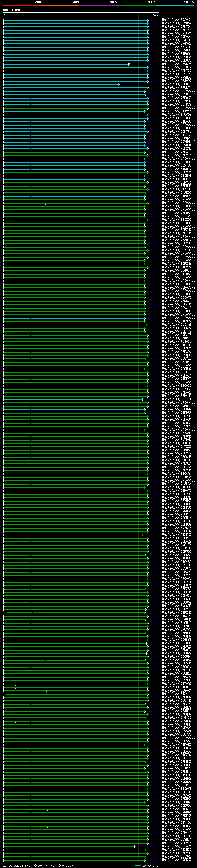
Task: Click the white query sequence bar
Action: 81,12
